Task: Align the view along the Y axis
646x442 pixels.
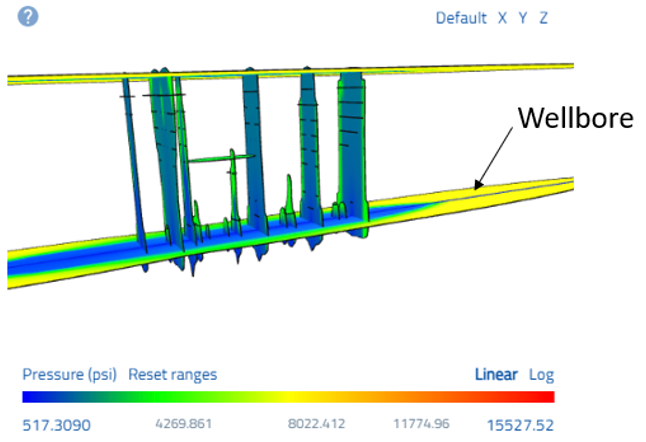Action: [523, 18]
